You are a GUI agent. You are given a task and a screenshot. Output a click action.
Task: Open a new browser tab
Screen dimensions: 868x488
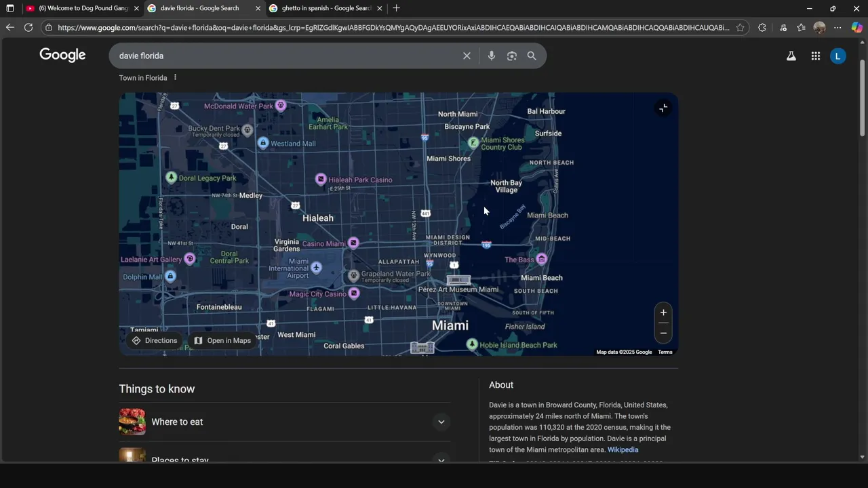396,8
